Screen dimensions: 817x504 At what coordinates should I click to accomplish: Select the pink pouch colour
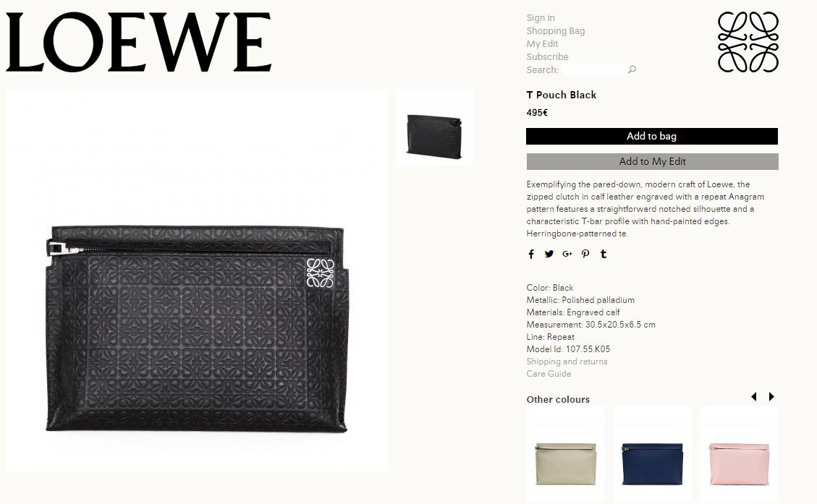[x=740, y=453]
